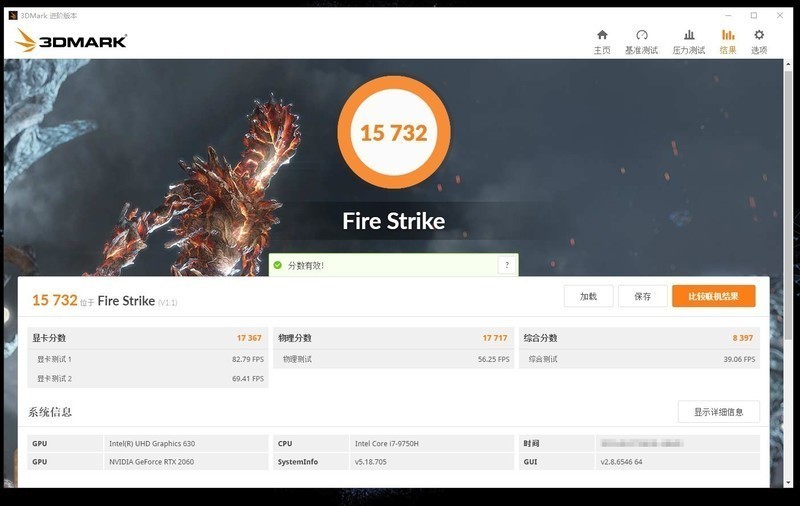The width and height of the screenshot is (800, 506).
Task: Minimize the 3DMark window
Action: point(728,15)
